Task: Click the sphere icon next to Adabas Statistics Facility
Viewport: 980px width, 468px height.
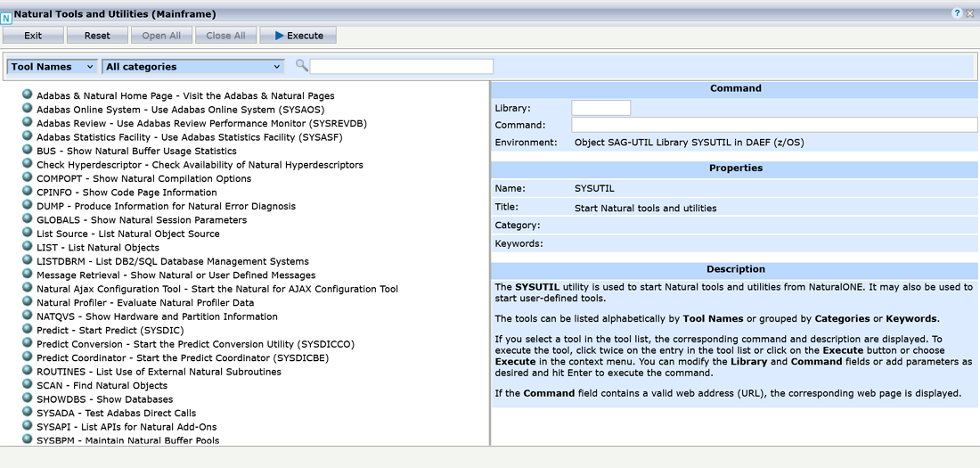Action: pos(27,135)
